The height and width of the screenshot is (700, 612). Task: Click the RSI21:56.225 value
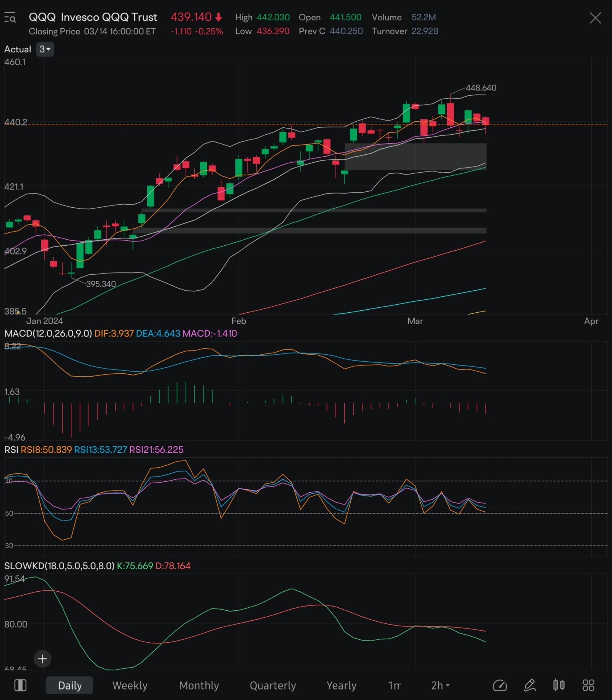point(156,449)
